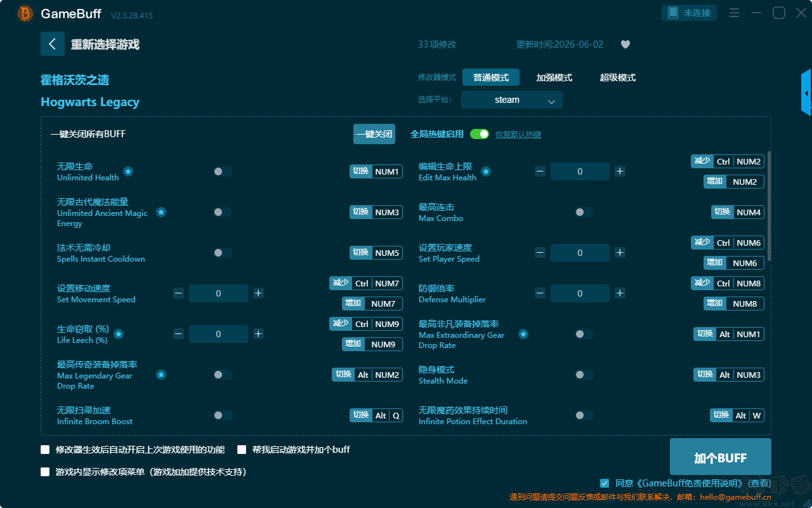Toggle Unlimited Health on
Screen dimensions: 812x508
click(223, 171)
